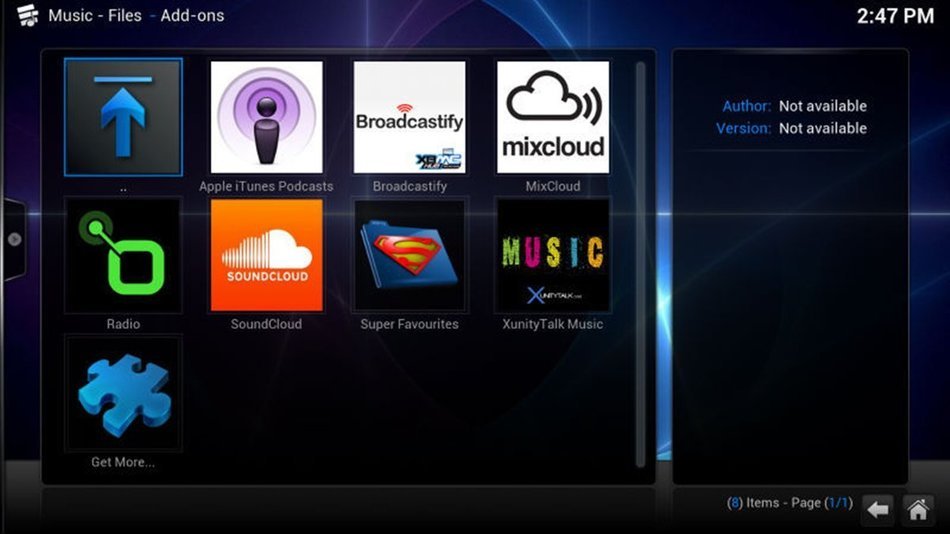
Task: Click the vertical scrollbar of the add-ons list
Action: pos(640,264)
